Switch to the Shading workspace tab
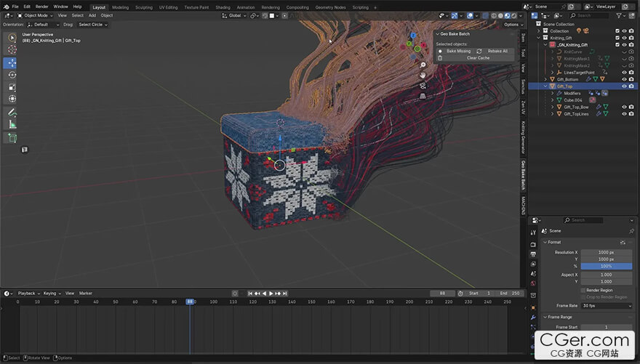This screenshot has width=640, height=364. click(x=223, y=7)
